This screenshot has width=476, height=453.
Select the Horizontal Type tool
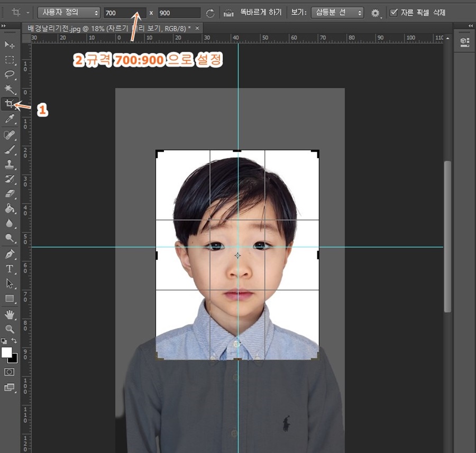(10, 269)
